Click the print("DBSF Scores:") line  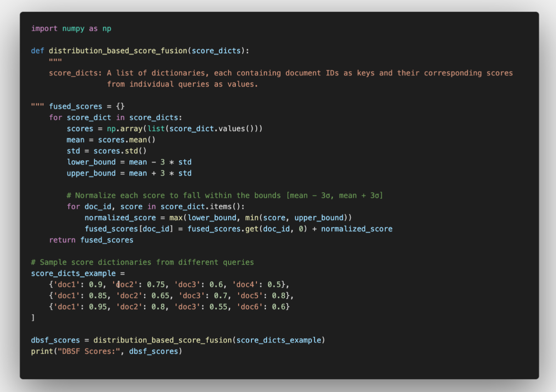click(107, 351)
